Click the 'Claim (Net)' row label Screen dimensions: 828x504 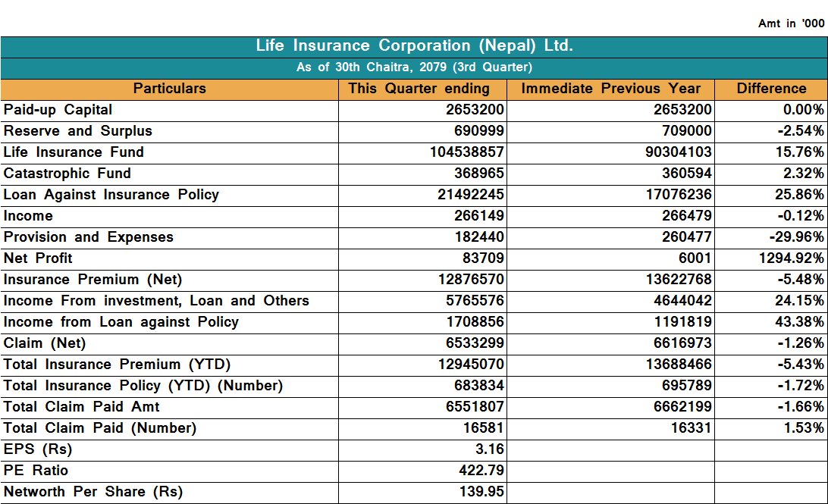coord(45,343)
